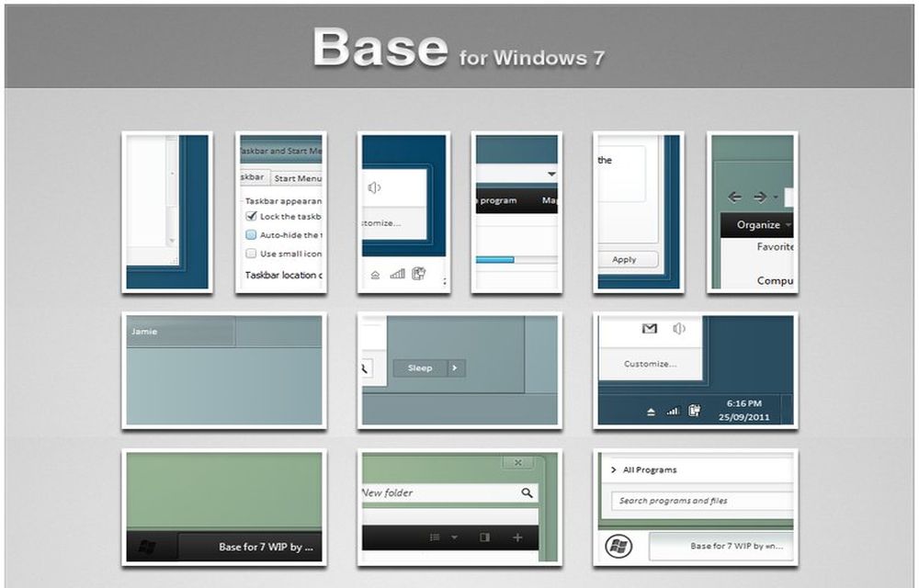The height and width of the screenshot is (588, 919).
Task: Check Use small icons
Action: [x=250, y=254]
